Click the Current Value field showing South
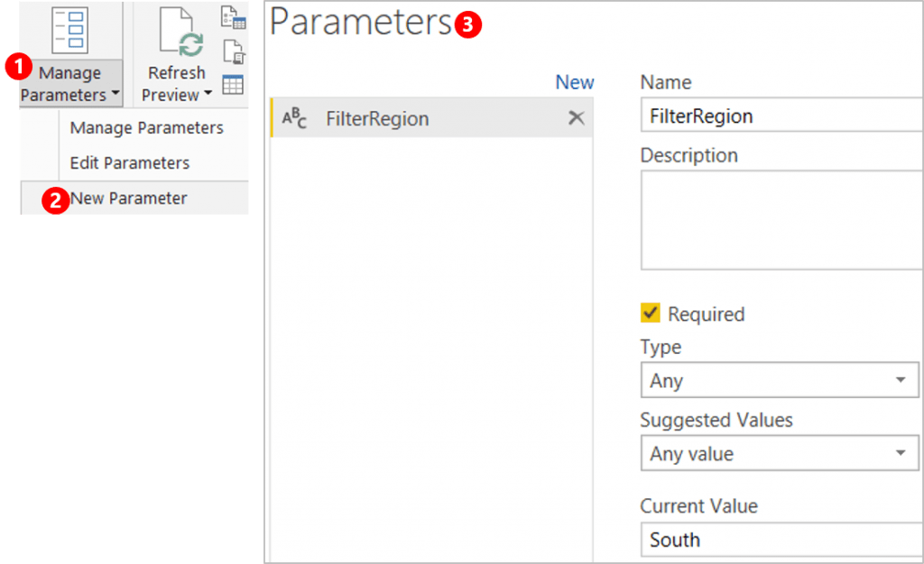The width and height of the screenshot is (924, 564). pos(781,540)
